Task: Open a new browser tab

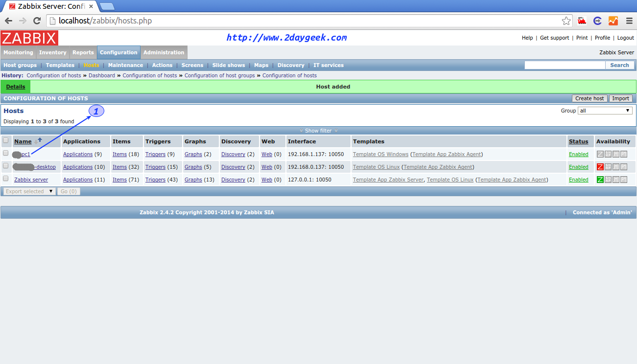Action: 107,6
